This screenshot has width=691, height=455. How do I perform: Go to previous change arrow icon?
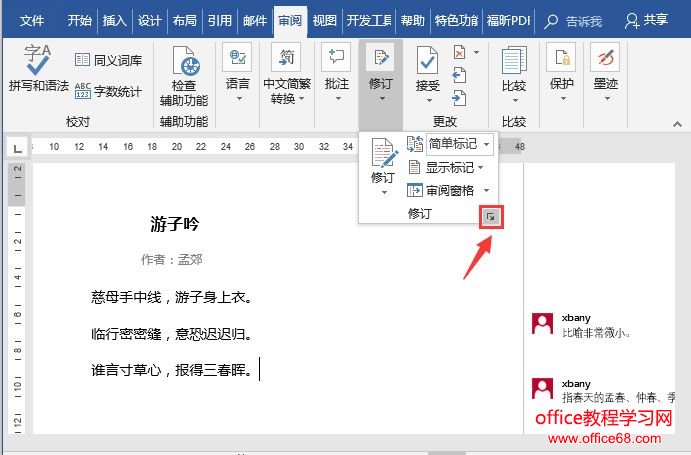coord(459,75)
